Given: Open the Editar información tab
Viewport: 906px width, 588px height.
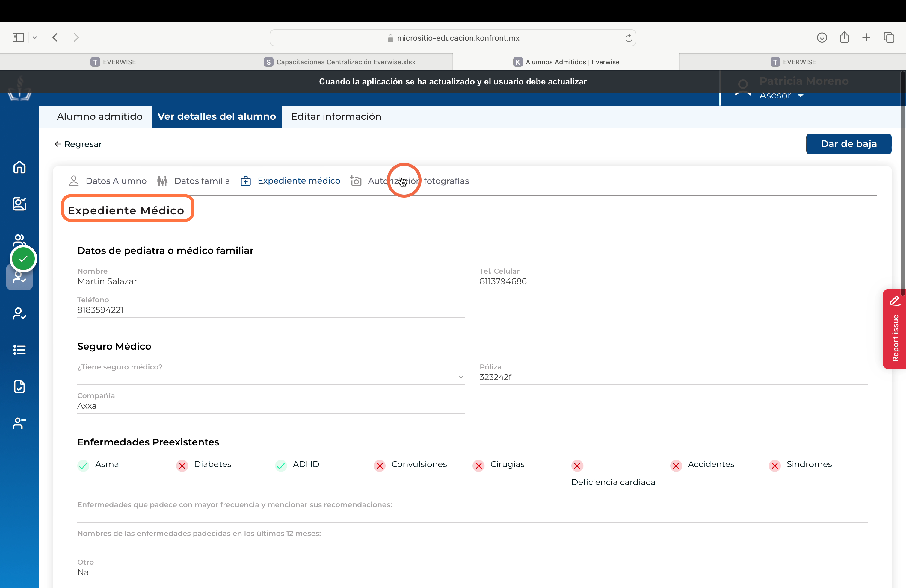Looking at the screenshot, I should point(336,116).
